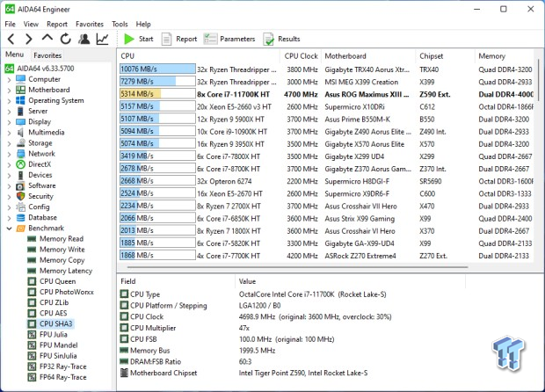Click the DirectX Xbox icon
Viewport: 545px width, 392px height.
click(x=21, y=164)
